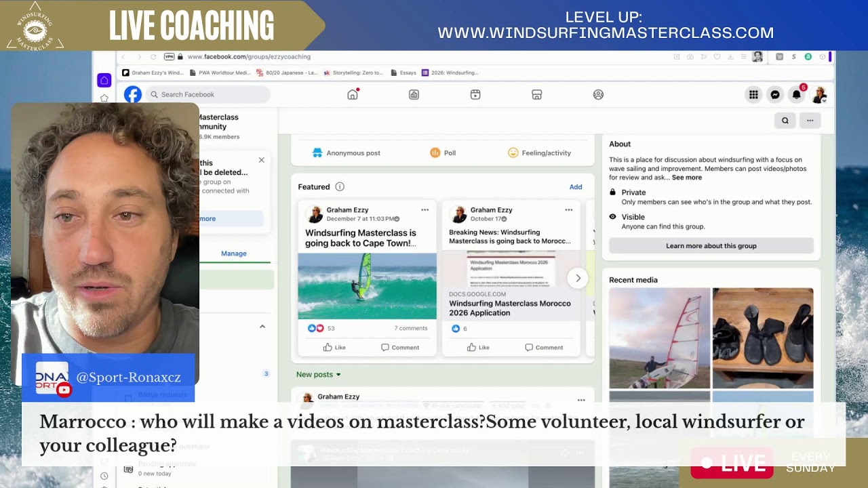
Task: Click the search magnifier in the group header
Action: pos(785,121)
